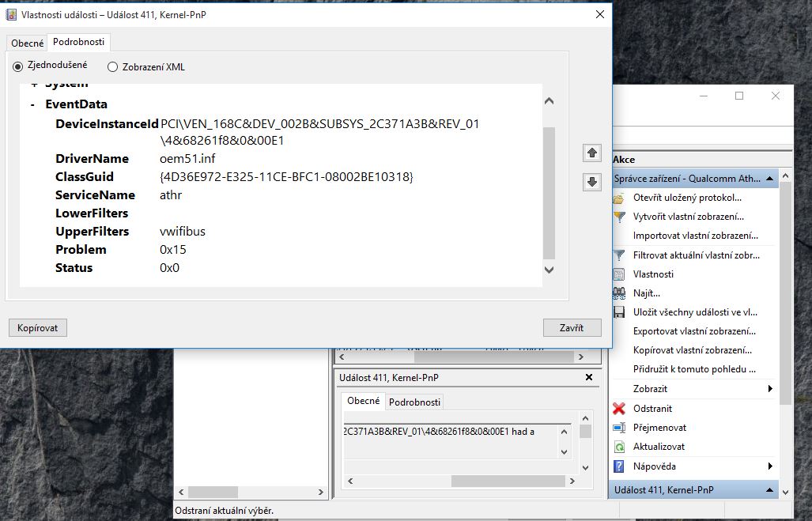Click the LowerFilters label
The width and height of the screenshot is (812, 521).
tap(92, 213)
